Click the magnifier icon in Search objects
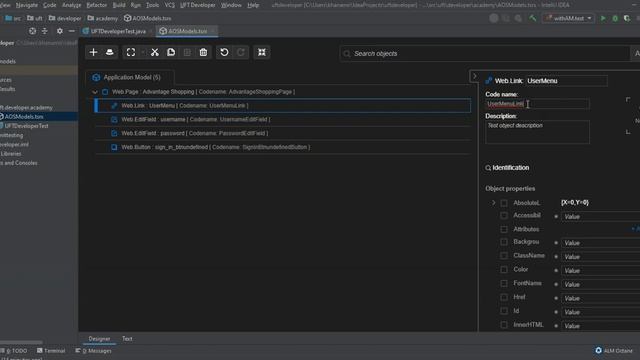 (347, 54)
